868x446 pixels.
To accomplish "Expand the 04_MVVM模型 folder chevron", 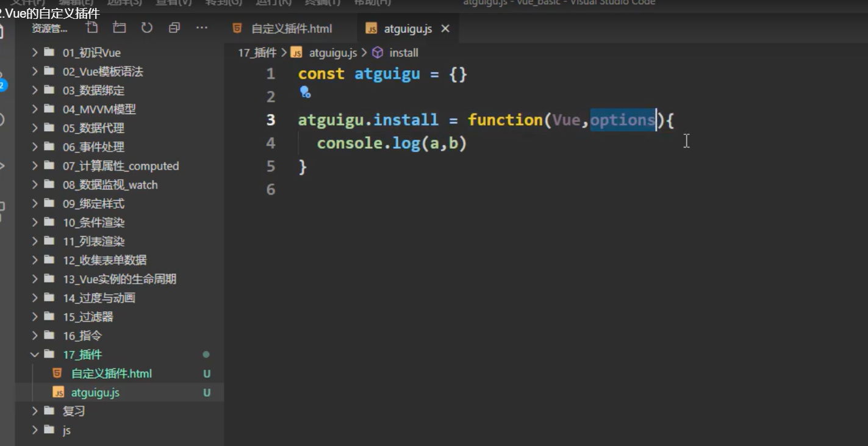I will pos(35,109).
